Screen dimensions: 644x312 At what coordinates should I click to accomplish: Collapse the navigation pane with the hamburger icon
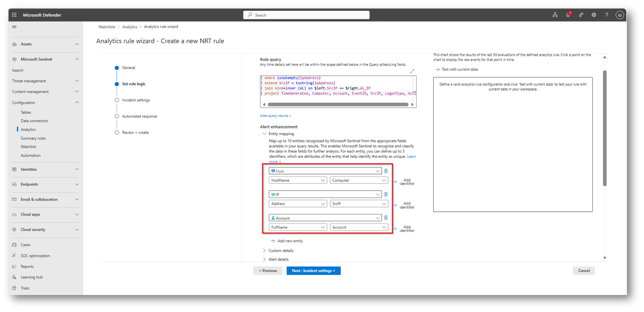coord(14,27)
